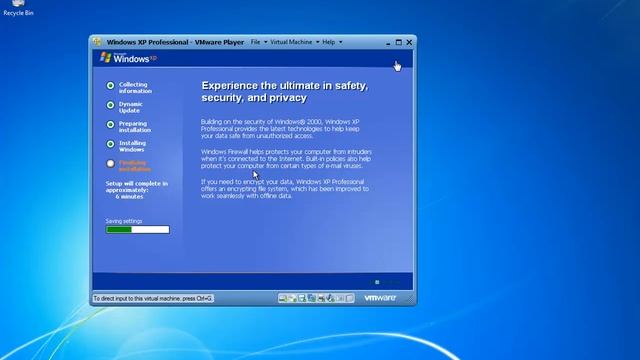Click the printer device icon
The image size is (640, 360).
tap(321, 299)
